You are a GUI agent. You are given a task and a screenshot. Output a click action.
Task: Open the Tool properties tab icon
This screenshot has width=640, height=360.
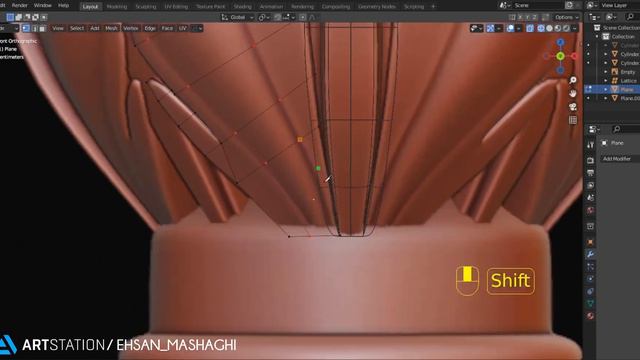coord(591,145)
